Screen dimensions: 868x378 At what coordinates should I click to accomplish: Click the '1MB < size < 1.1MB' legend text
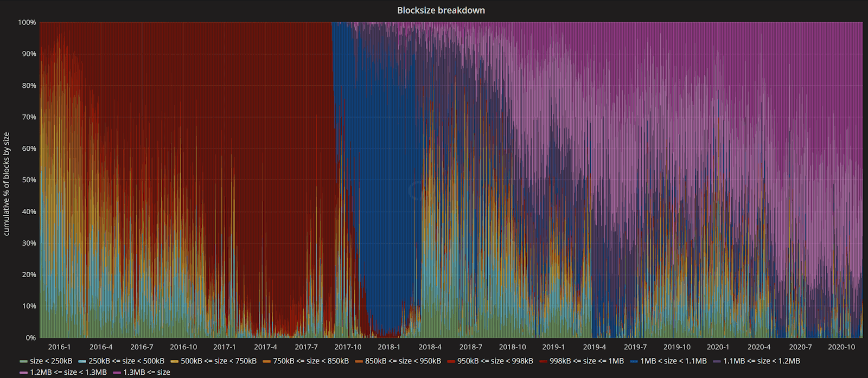tap(673, 361)
